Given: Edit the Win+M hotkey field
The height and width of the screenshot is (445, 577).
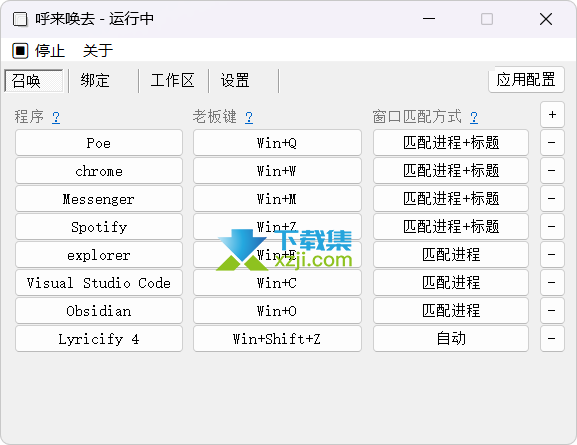Looking at the screenshot, I should [277, 198].
